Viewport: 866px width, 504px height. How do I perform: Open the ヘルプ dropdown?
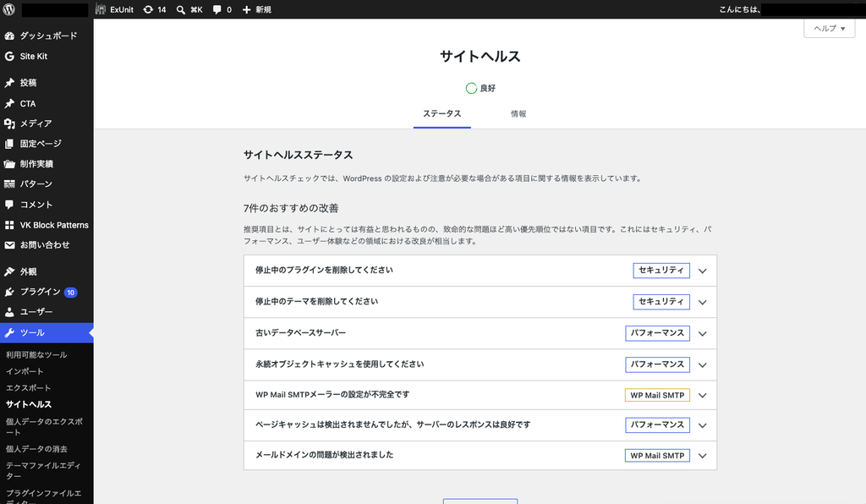pyautogui.click(x=829, y=28)
